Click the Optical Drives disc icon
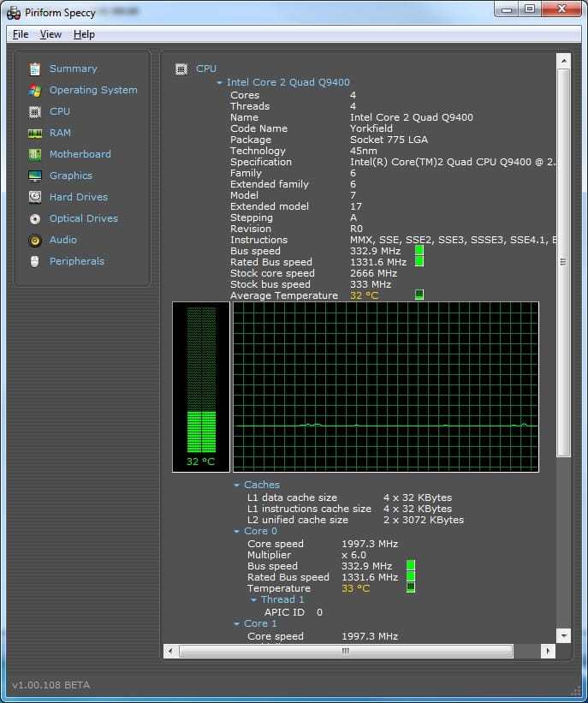This screenshot has width=588, height=703. pyautogui.click(x=35, y=219)
